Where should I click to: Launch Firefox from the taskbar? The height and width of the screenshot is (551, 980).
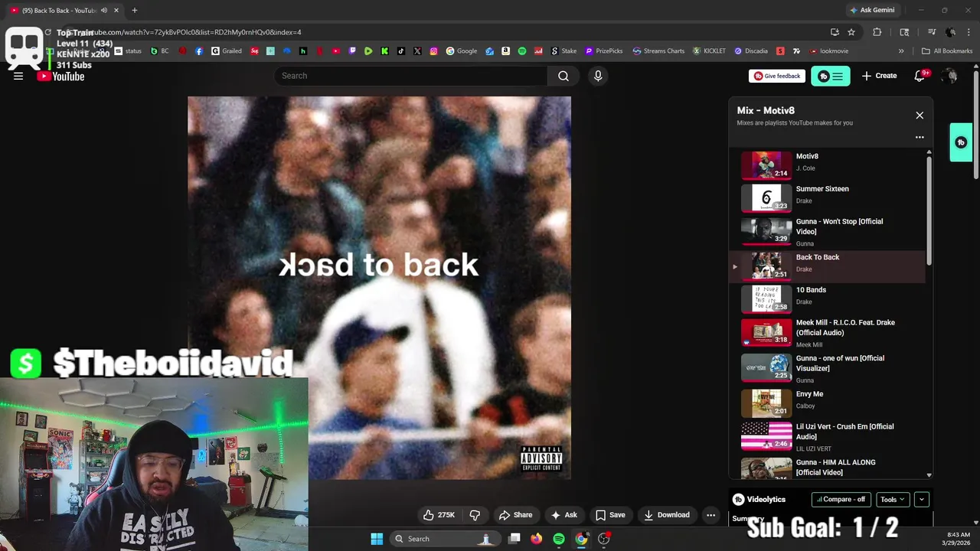pos(537,539)
